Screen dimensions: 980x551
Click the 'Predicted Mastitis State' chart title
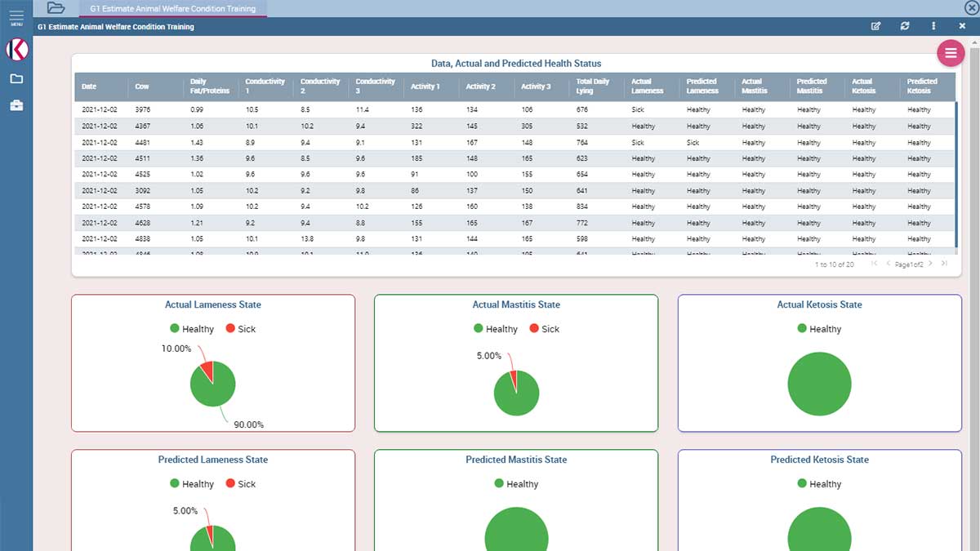click(x=516, y=460)
